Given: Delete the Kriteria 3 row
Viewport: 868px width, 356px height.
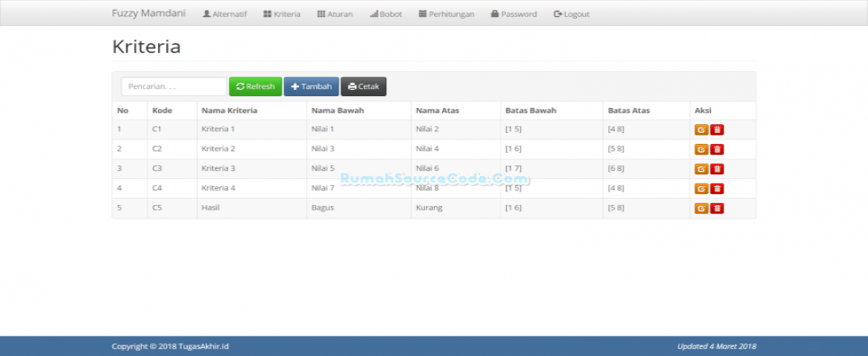Looking at the screenshot, I should (x=717, y=169).
